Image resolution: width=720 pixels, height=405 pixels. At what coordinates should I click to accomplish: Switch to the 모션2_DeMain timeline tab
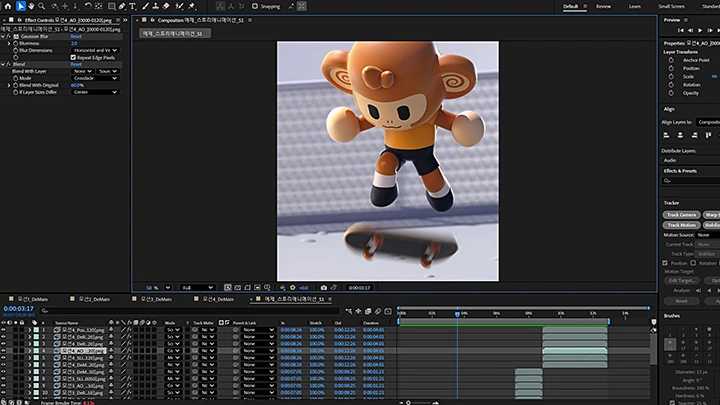(95, 299)
